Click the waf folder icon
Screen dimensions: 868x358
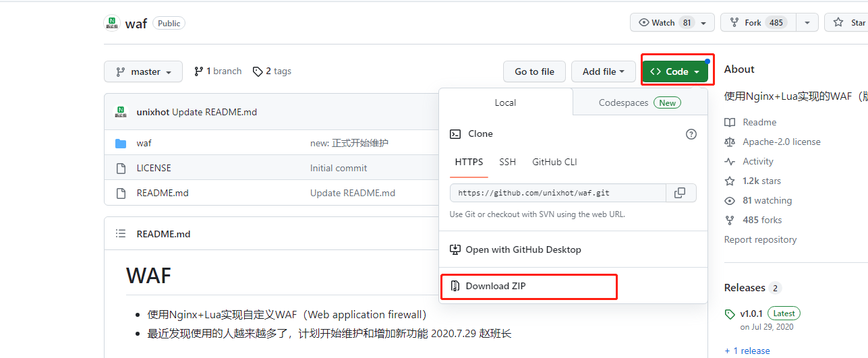(x=121, y=143)
